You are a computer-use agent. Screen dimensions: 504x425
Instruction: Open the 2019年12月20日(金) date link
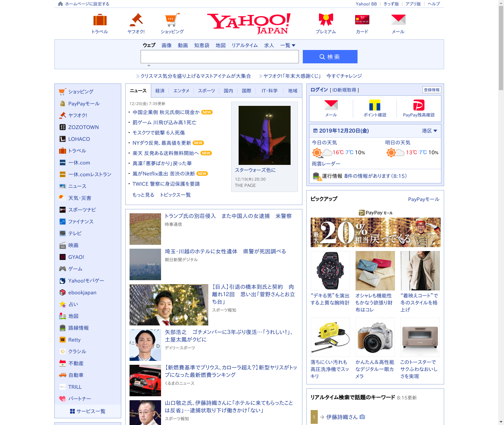[x=344, y=131]
